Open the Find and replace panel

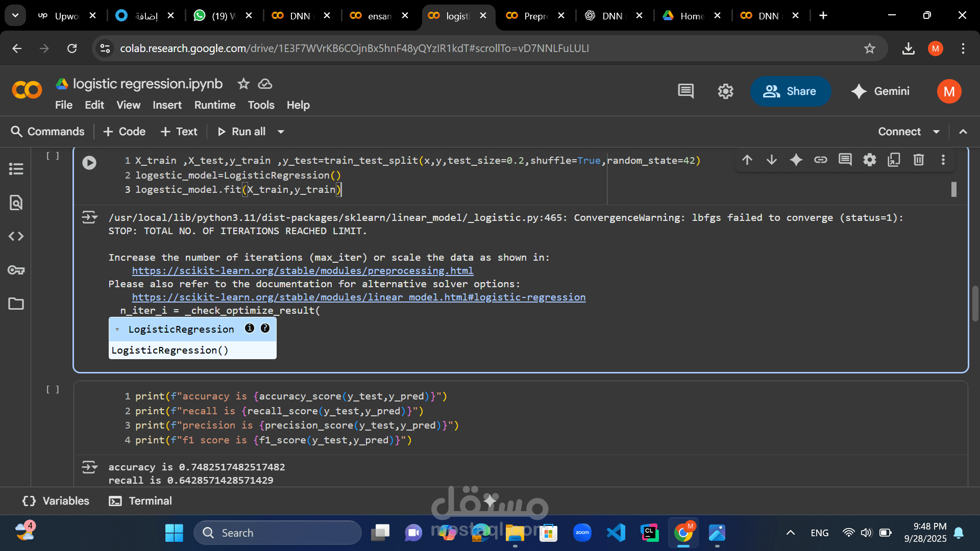coord(16,203)
